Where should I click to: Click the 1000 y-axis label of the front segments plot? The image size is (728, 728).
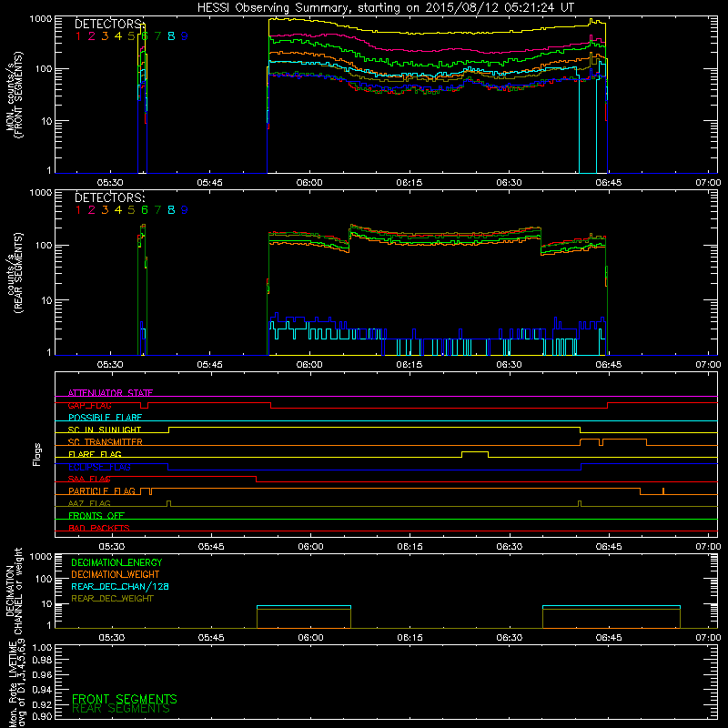(40, 19)
